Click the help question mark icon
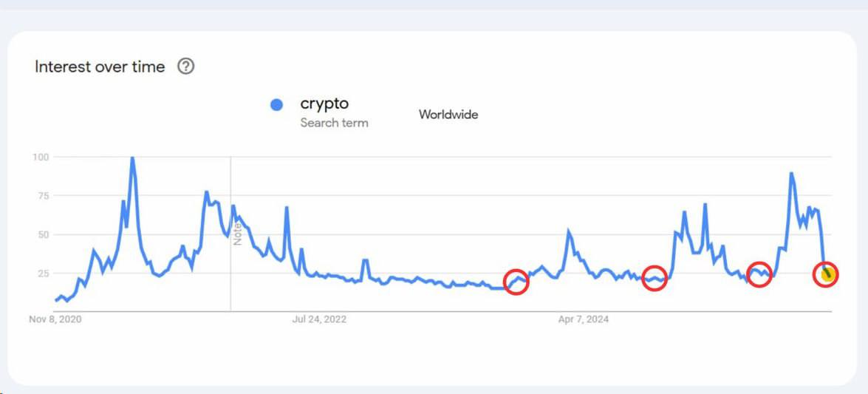 186,67
